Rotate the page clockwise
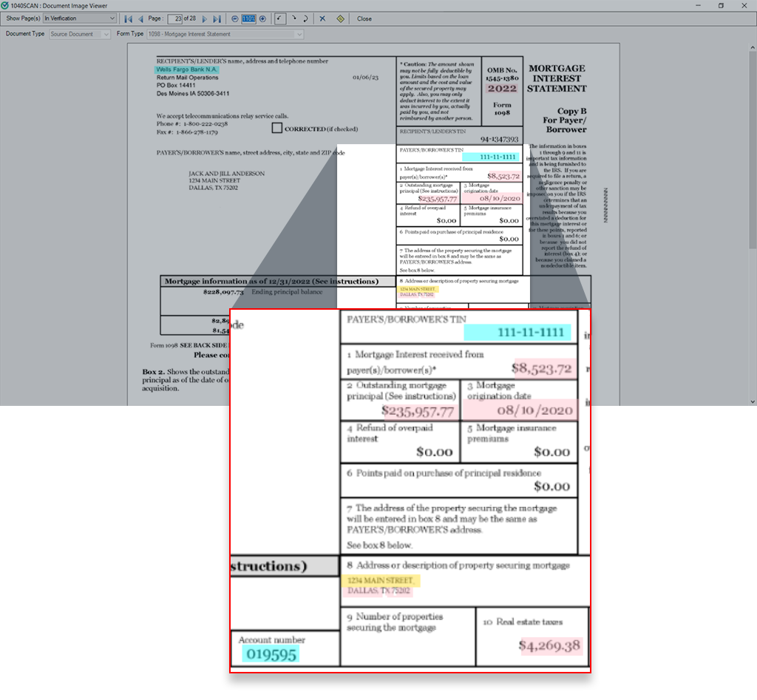Image resolution: width=757 pixels, height=700 pixels. [x=294, y=18]
